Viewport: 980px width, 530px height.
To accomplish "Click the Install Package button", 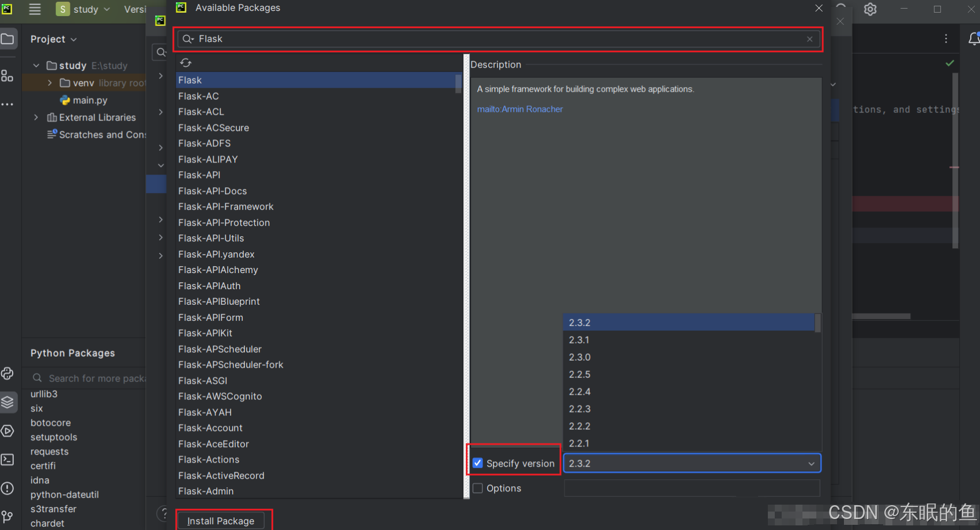I will coord(220,521).
